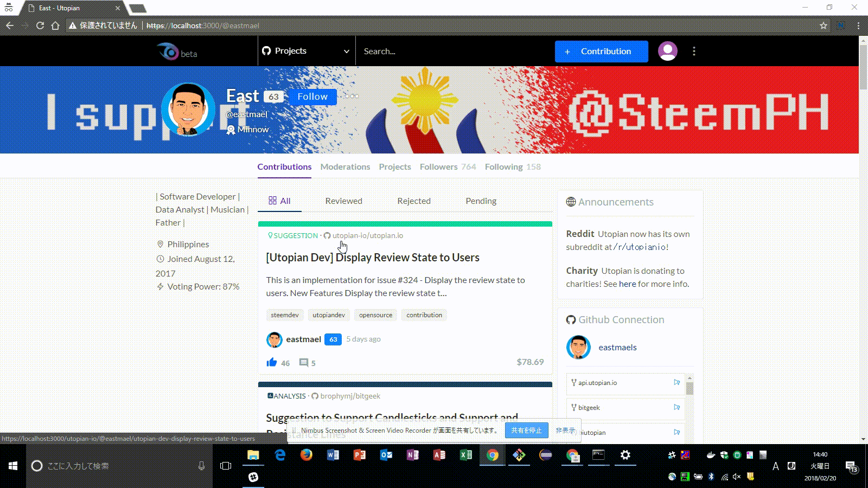Click the $78.69 payout value
868x488 pixels.
530,362
